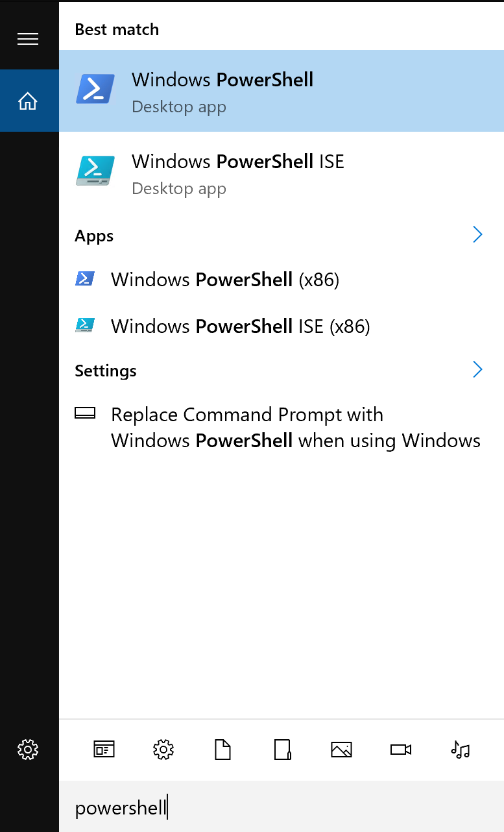
Task: Expand the Apps category arrow
Action: click(477, 235)
